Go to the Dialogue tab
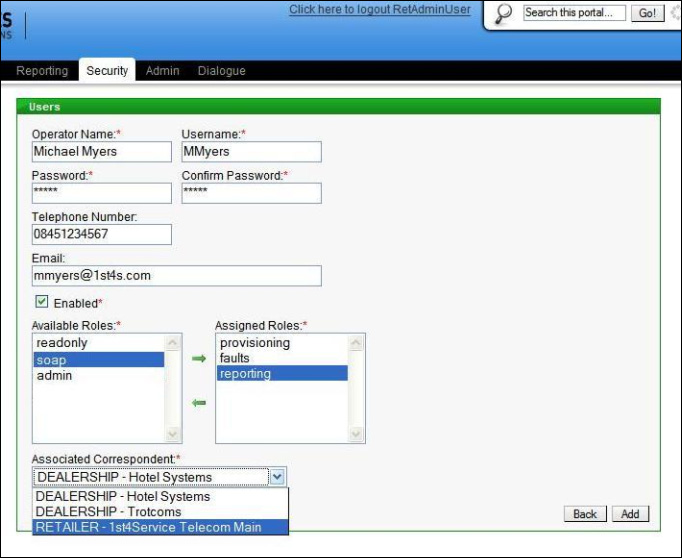The height and width of the screenshot is (558, 682). [221, 71]
